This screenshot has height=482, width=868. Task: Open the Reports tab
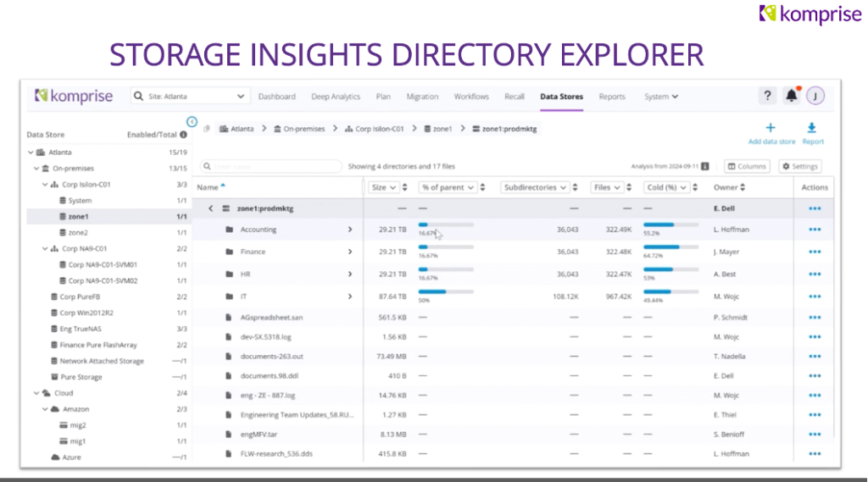click(612, 97)
